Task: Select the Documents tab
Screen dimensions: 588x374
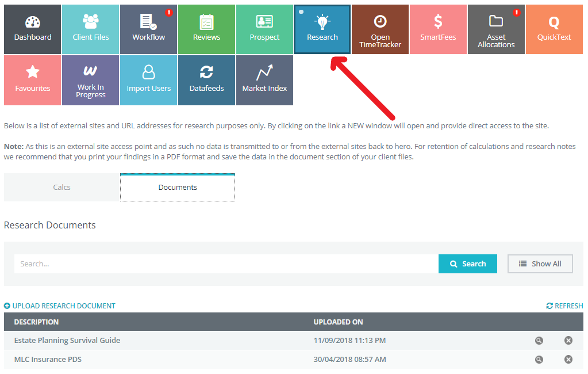Action: click(178, 188)
